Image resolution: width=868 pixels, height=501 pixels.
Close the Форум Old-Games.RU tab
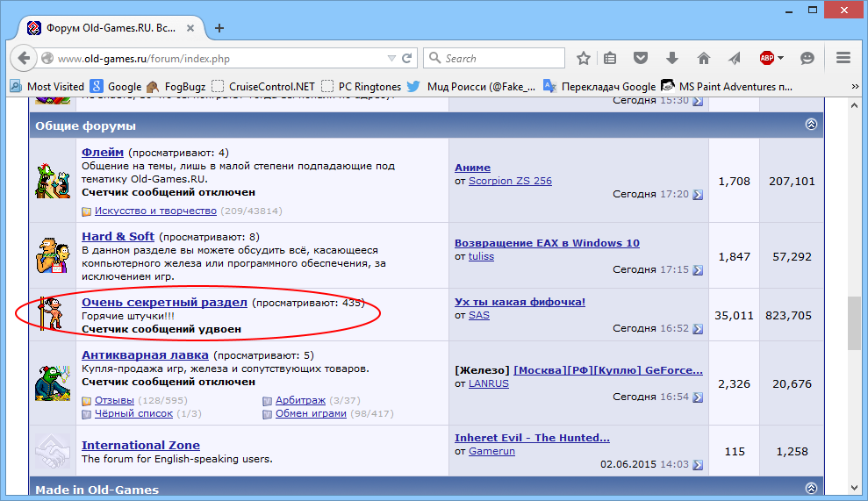coord(190,28)
